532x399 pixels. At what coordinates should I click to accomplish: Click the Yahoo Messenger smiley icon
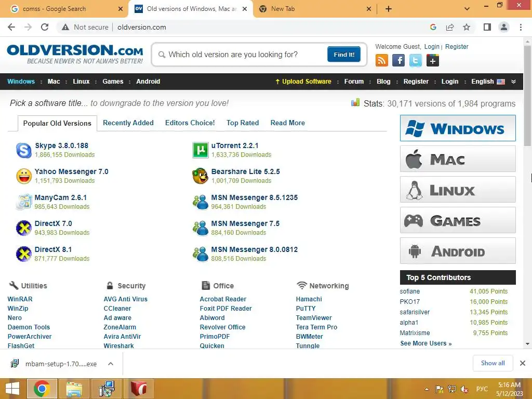(x=24, y=176)
